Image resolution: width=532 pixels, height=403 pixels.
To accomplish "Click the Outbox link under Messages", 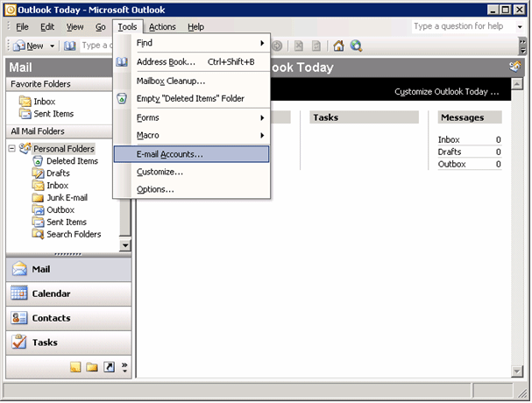I will click(451, 164).
